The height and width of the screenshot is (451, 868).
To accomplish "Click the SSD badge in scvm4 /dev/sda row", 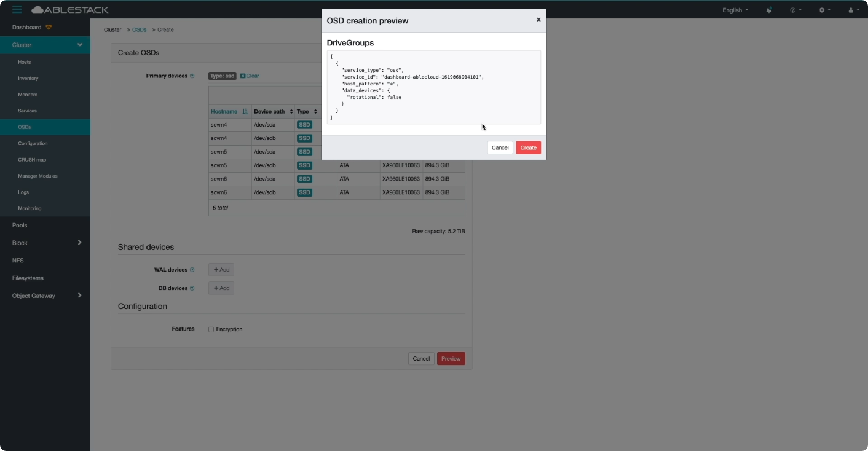I will point(304,125).
